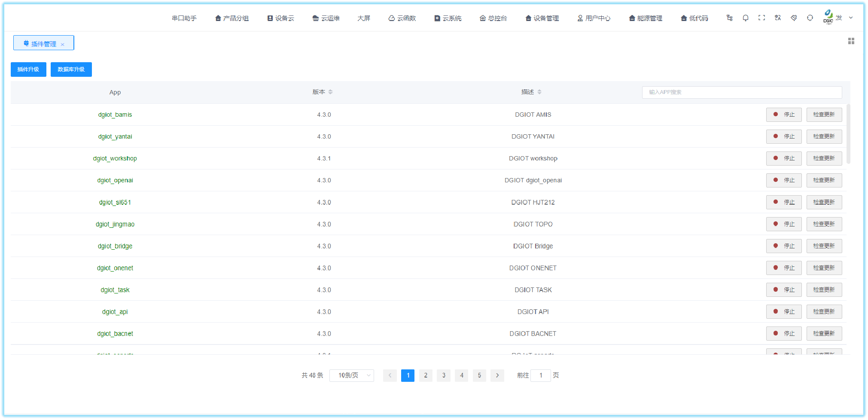Screen dimensions: 868x420
Task: Check updates for dgiot_bridge
Action: 824,246
